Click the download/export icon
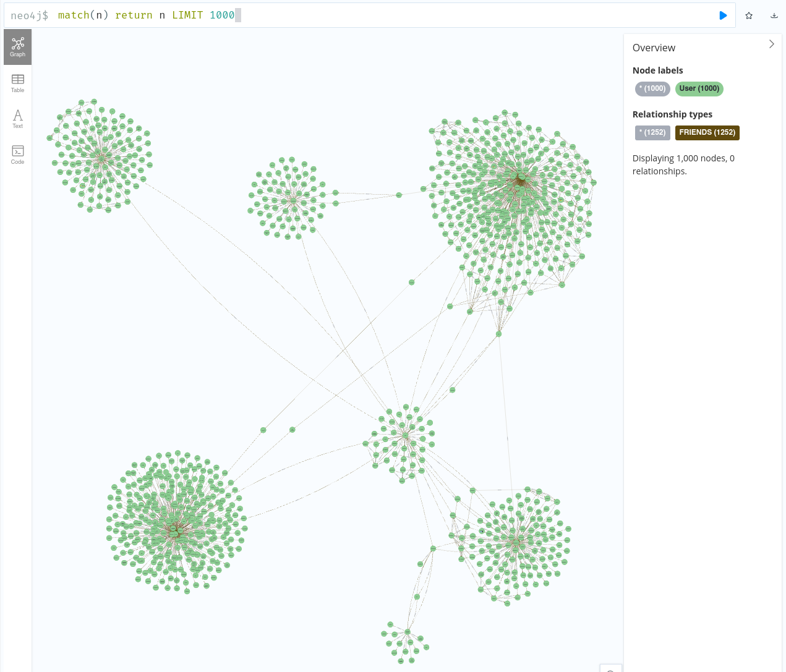The height and width of the screenshot is (672, 786). [774, 15]
